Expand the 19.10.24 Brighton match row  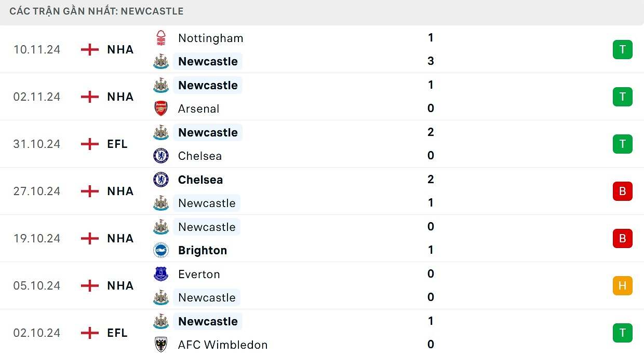[x=322, y=238]
